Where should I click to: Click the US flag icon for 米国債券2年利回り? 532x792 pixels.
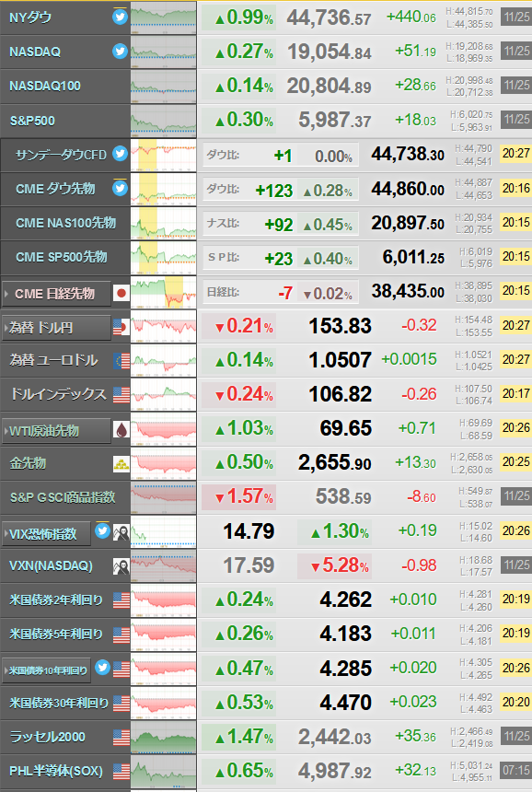[x=121, y=600]
